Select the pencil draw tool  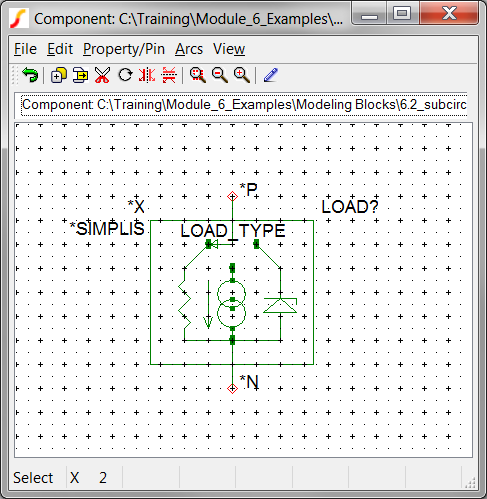(271, 75)
